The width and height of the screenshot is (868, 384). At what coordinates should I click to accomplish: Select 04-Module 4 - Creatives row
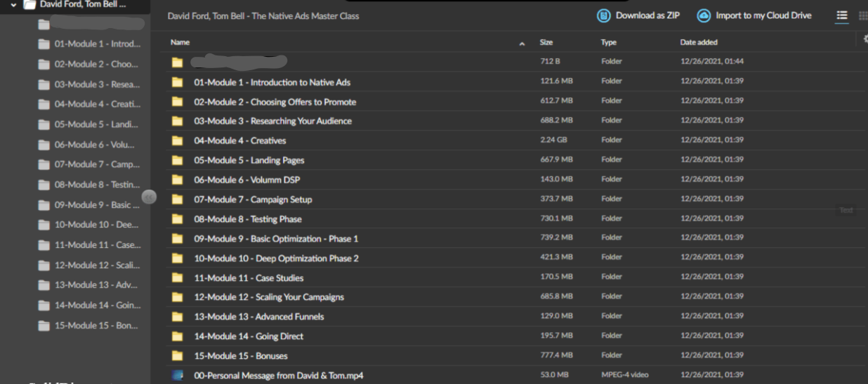(513, 140)
